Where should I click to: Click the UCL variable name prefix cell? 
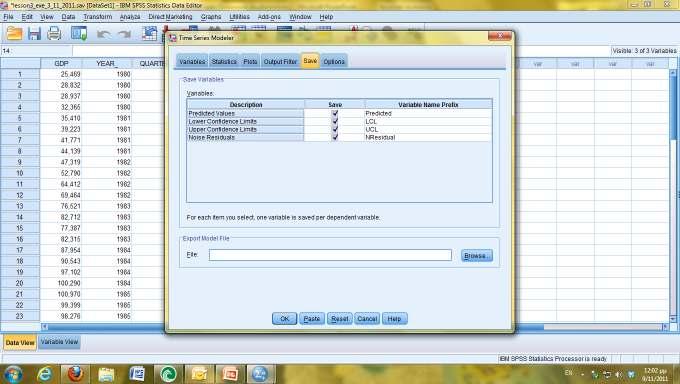point(428,129)
